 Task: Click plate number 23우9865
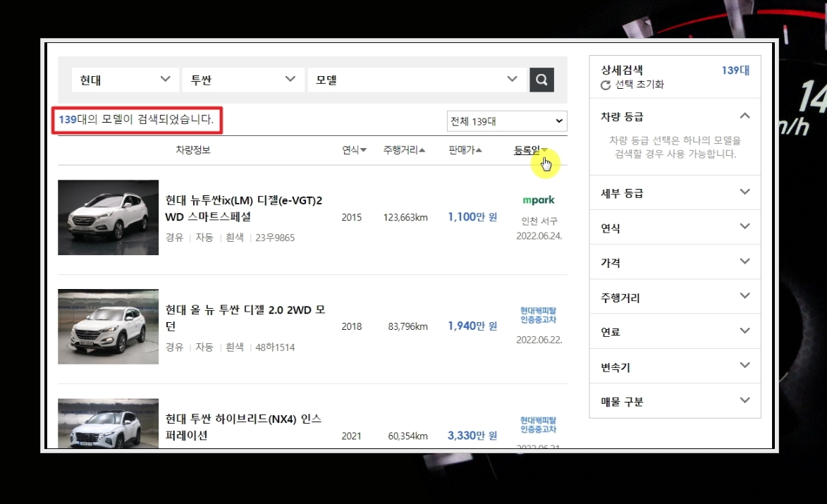pyautogui.click(x=275, y=238)
